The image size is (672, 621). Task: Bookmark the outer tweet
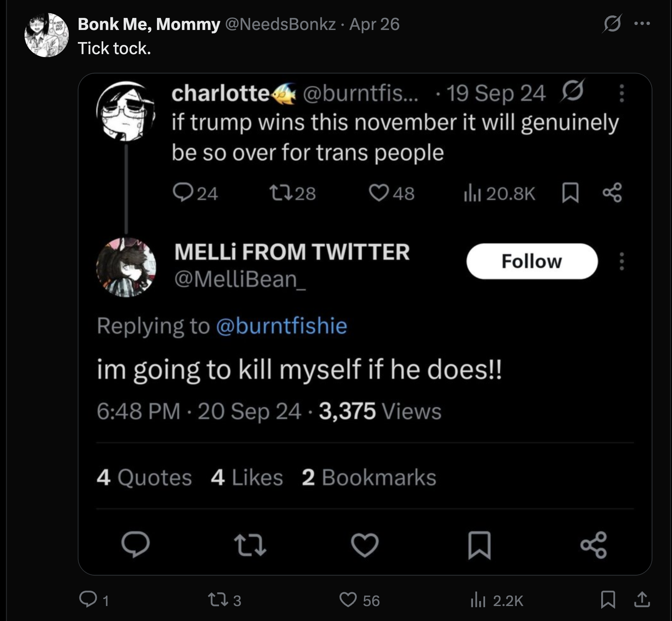tap(608, 600)
